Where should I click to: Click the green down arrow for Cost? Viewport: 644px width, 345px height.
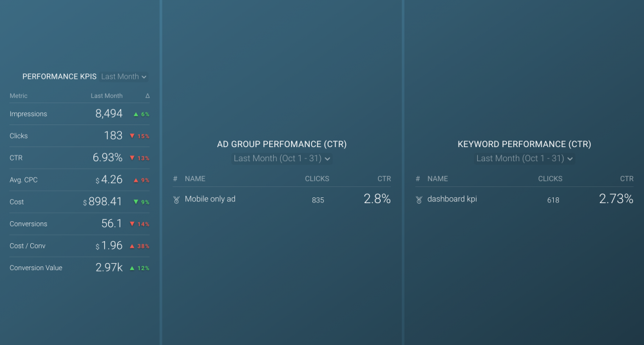pyautogui.click(x=136, y=202)
